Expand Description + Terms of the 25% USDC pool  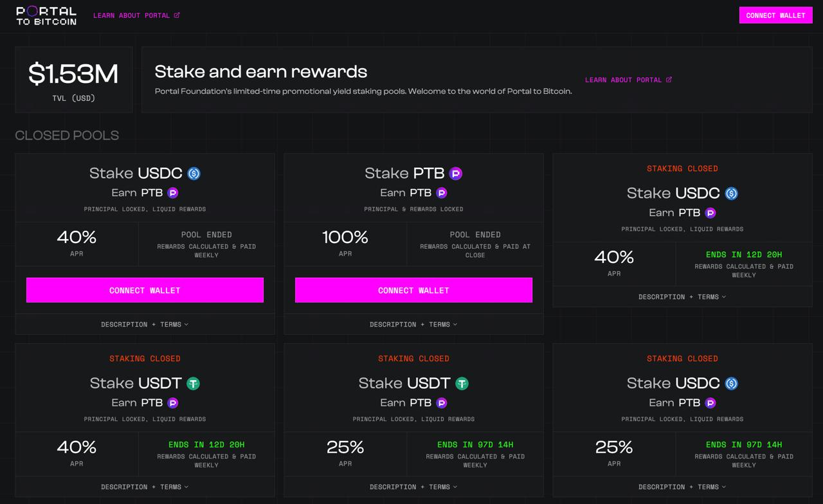[x=682, y=487]
